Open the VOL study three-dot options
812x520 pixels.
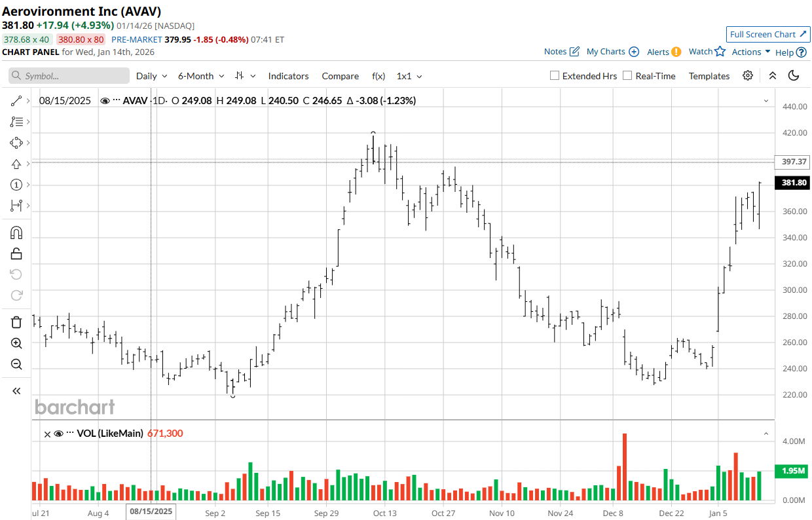click(x=70, y=434)
